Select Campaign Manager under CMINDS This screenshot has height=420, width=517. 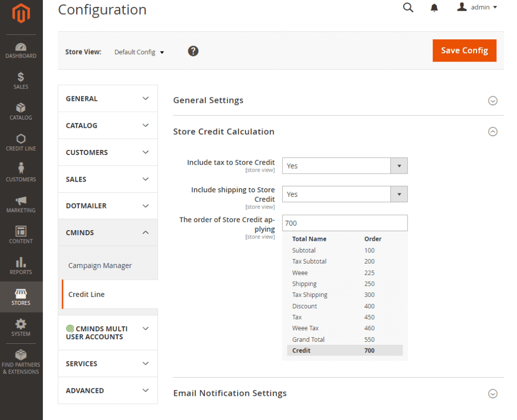tap(100, 266)
